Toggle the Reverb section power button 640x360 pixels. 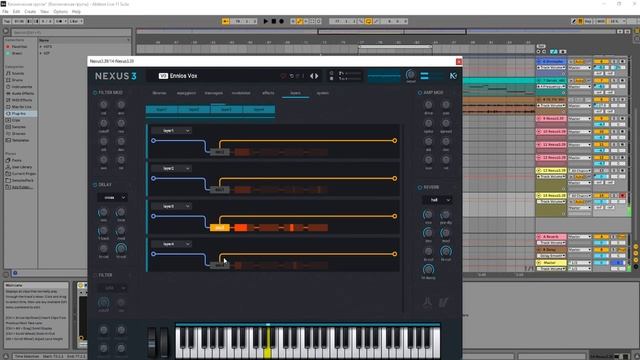(x=420, y=187)
